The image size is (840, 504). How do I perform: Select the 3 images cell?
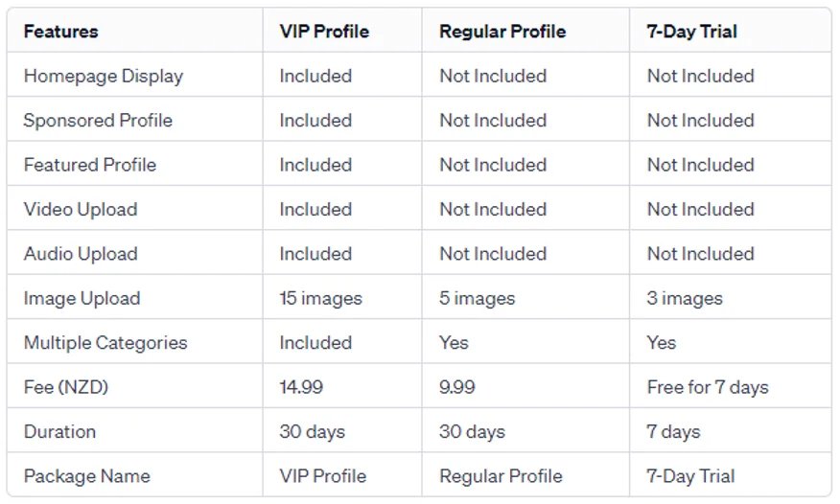coord(684,298)
